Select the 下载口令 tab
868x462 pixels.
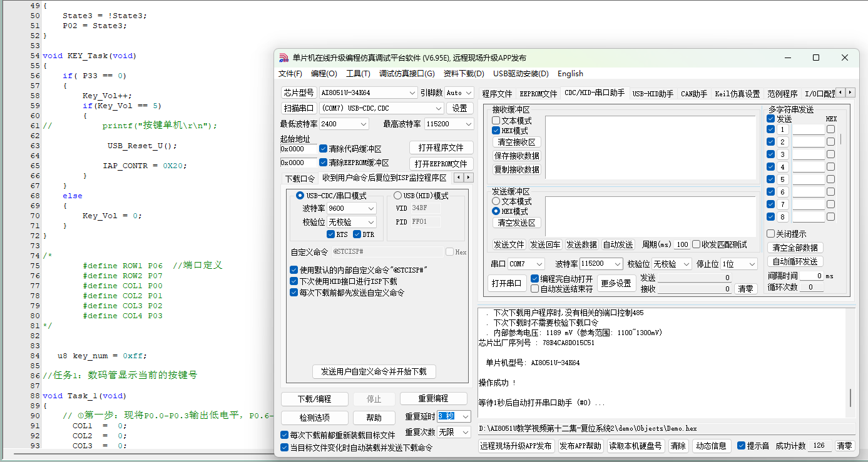click(300, 179)
